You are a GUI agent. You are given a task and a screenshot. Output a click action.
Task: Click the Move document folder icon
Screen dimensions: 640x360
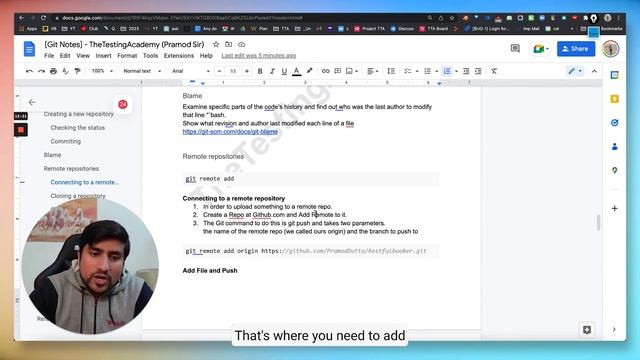pyautogui.click(x=229, y=44)
